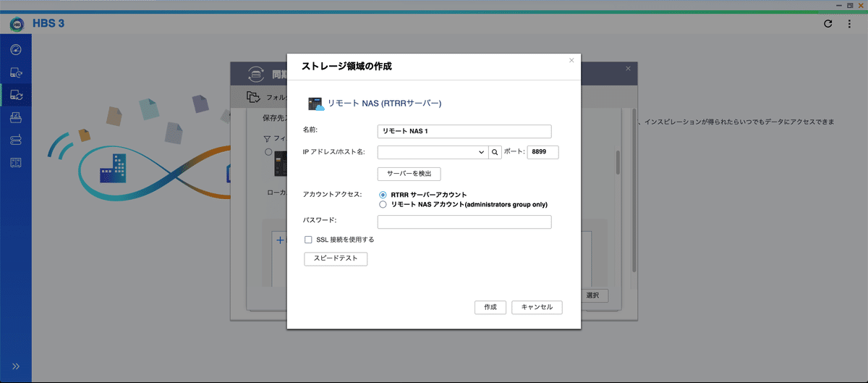
Task: Click the plus icon in background window
Action: coord(281,240)
